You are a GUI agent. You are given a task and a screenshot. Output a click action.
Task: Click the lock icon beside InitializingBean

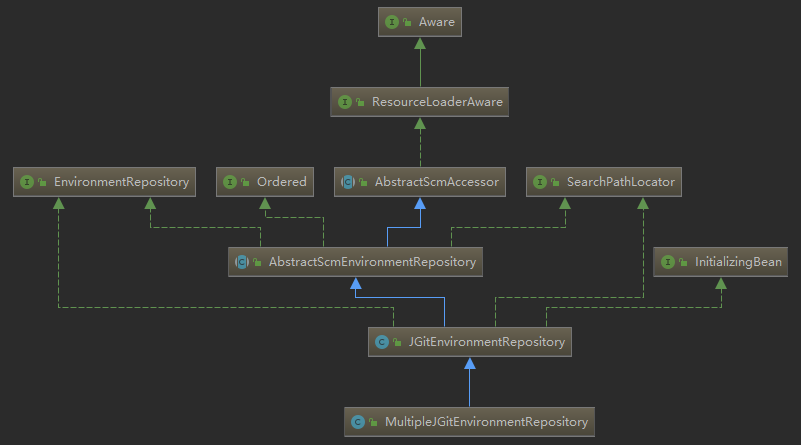click(683, 262)
